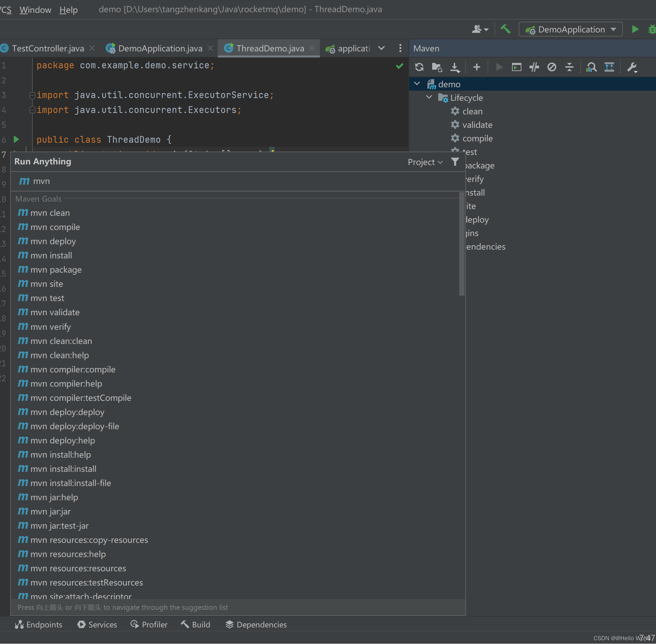Click Add Maven Projects plus icon
This screenshot has width=656, height=644.
[x=477, y=67]
